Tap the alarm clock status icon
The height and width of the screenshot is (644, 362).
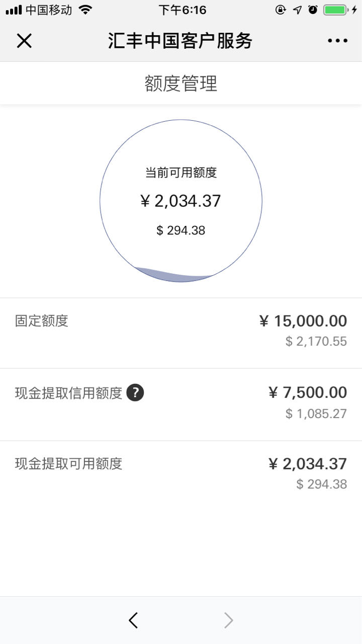click(x=313, y=10)
